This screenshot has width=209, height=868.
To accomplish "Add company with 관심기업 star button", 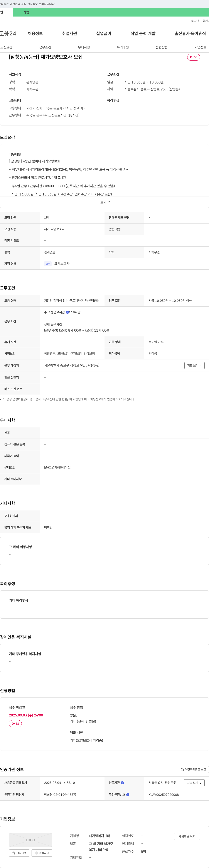I will [19, 853].
